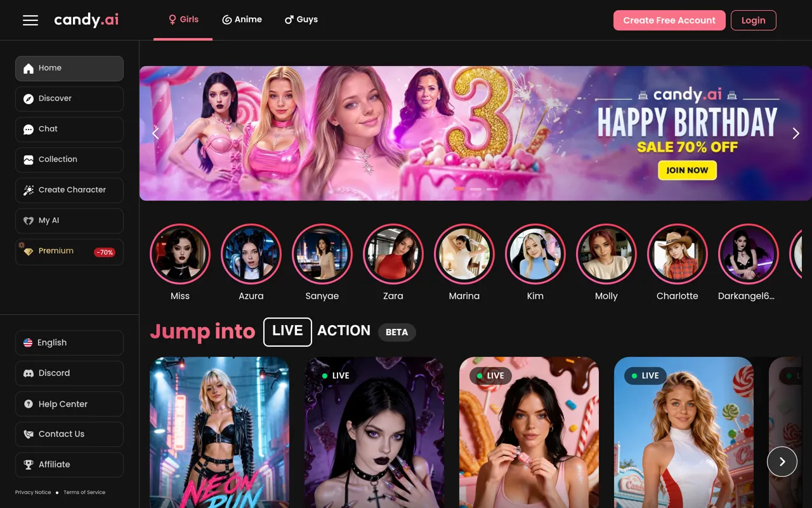Open My AI in the sidebar
The width and height of the screenshot is (812, 508).
[69, 221]
